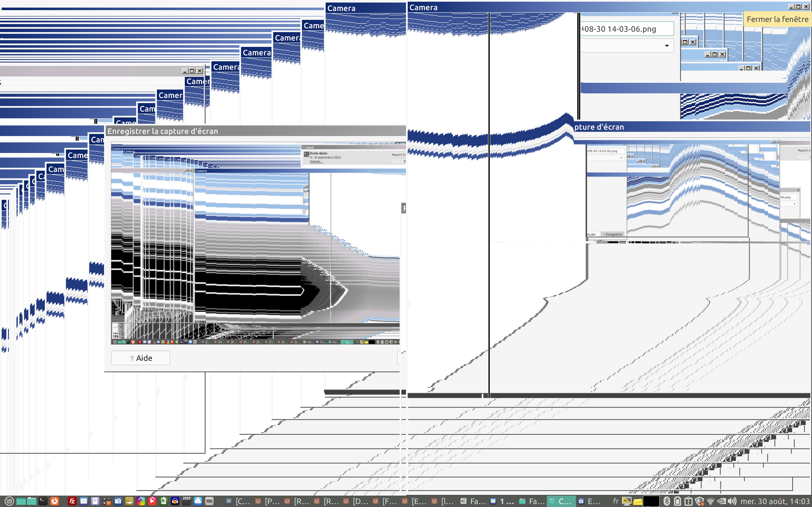Click the 'Détails...' link in reminder
Screen dimensions: 812x507
(316, 162)
